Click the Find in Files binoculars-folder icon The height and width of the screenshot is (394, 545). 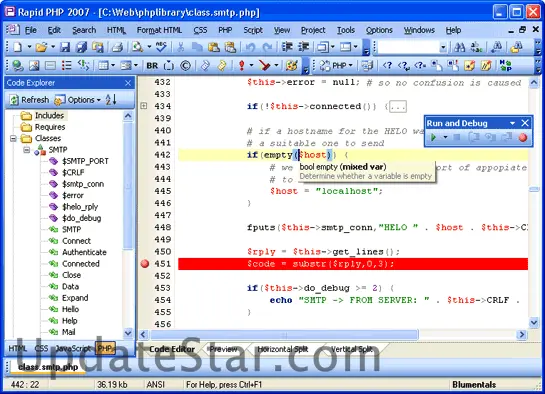[517, 47]
